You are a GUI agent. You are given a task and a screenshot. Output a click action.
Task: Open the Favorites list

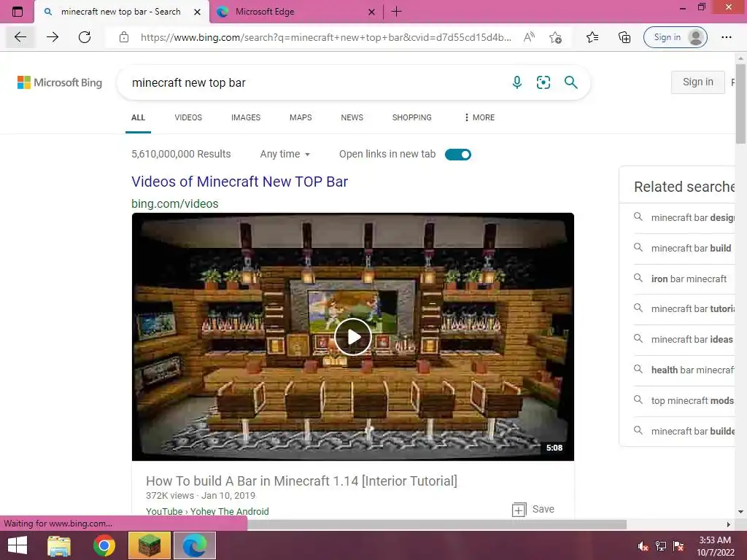(x=592, y=37)
